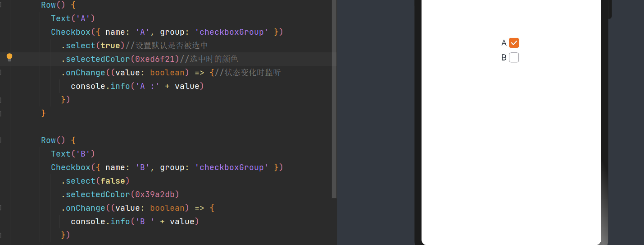
Task: Click label A in the preview
Action: [504, 43]
